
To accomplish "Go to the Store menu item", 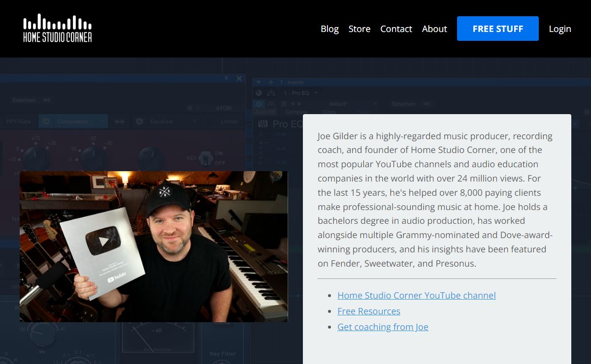I will (x=360, y=29).
